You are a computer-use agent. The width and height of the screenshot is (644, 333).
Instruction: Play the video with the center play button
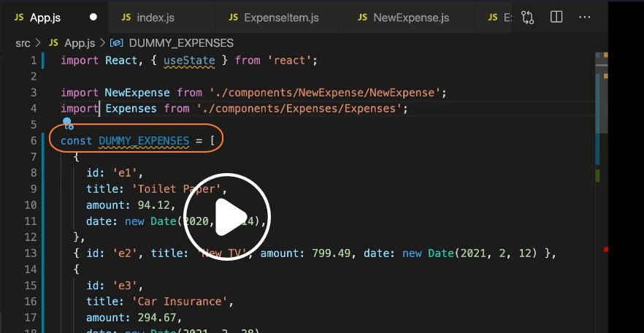coord(226,217)
